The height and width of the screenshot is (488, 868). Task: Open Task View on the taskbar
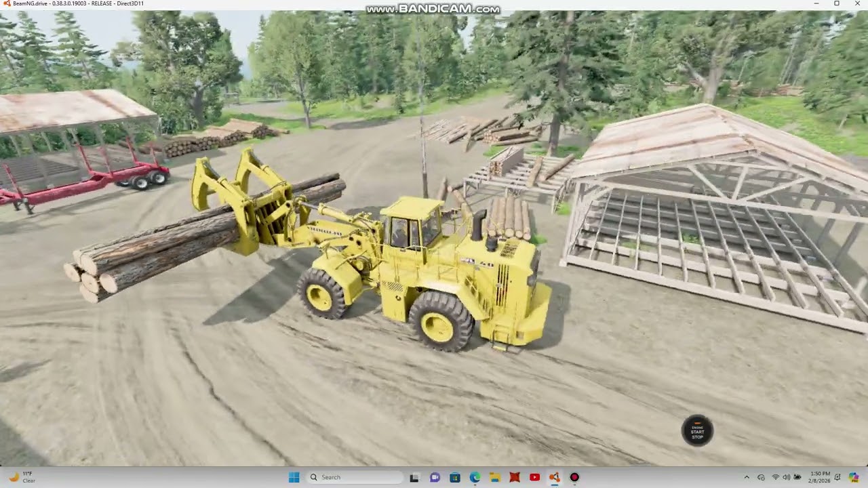tap(414, 477)
